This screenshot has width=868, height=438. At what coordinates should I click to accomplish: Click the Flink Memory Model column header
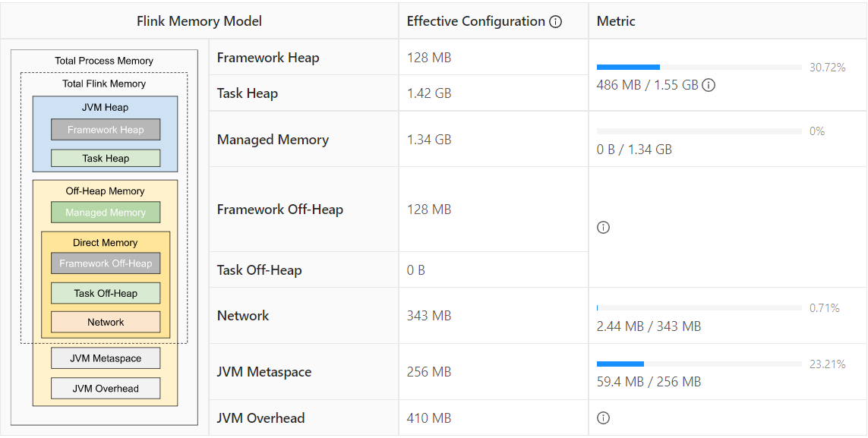199,21
